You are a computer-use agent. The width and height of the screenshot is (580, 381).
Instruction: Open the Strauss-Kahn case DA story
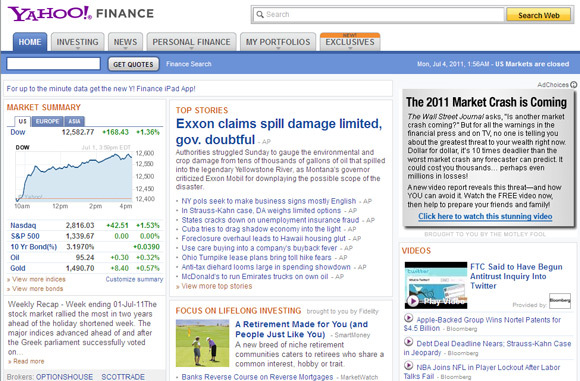[x=261, y=210]
